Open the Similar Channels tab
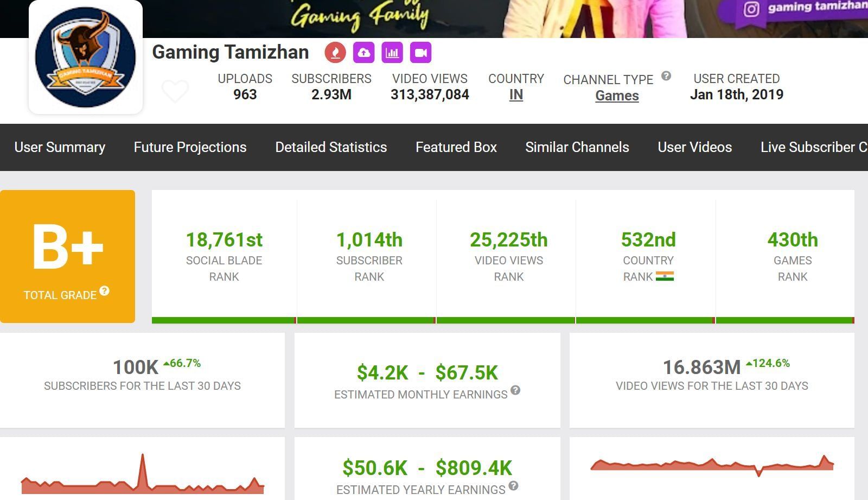 pyautogui.click(x=577, y=147)
